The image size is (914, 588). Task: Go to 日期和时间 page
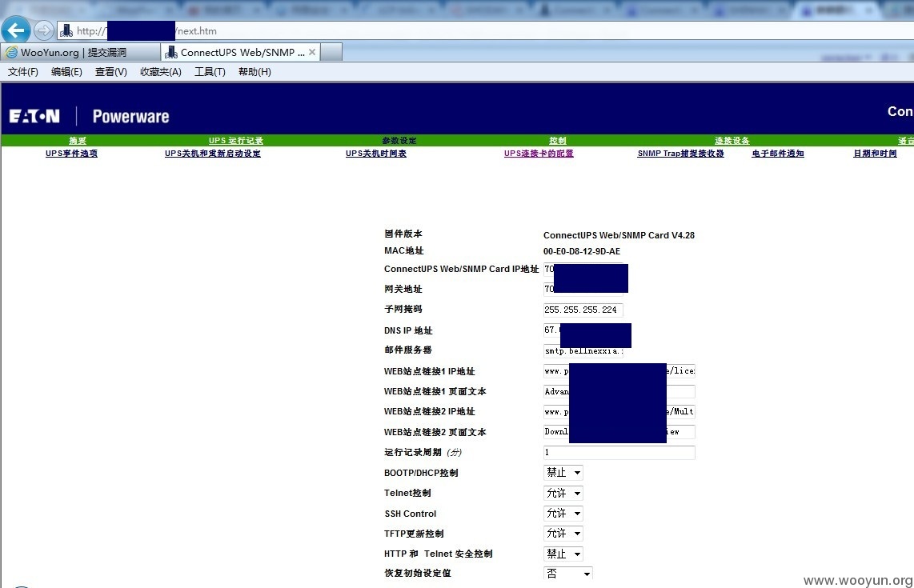pos(875,154)
